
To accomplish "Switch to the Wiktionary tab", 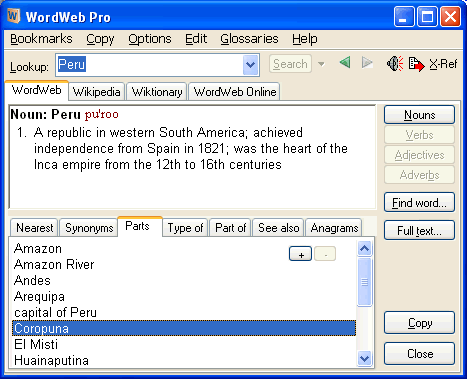I will click(x=157, y=92).
